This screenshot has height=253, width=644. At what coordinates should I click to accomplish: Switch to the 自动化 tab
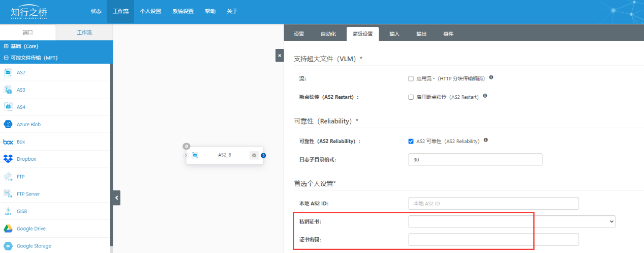click(328, 34)
